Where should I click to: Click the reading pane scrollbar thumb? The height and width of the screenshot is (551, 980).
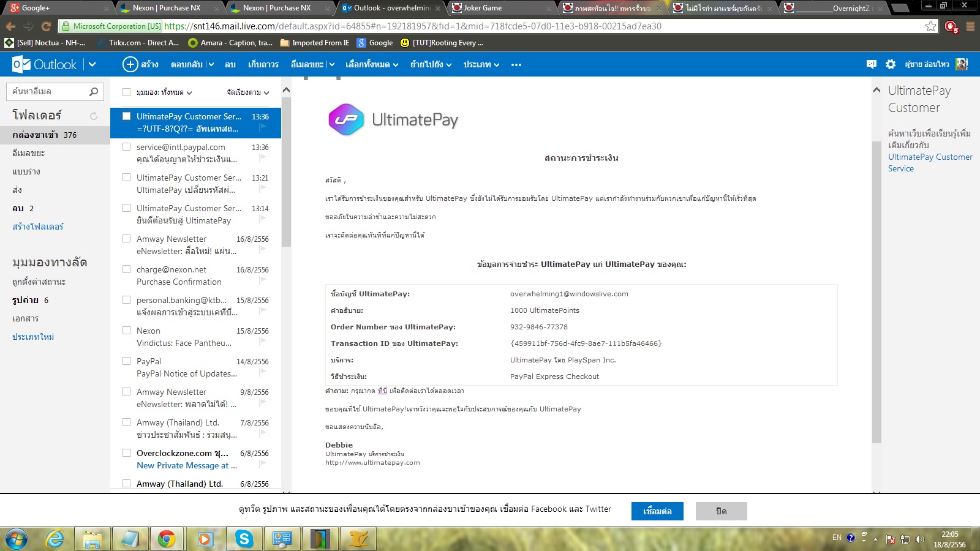[x=876, y=291]
